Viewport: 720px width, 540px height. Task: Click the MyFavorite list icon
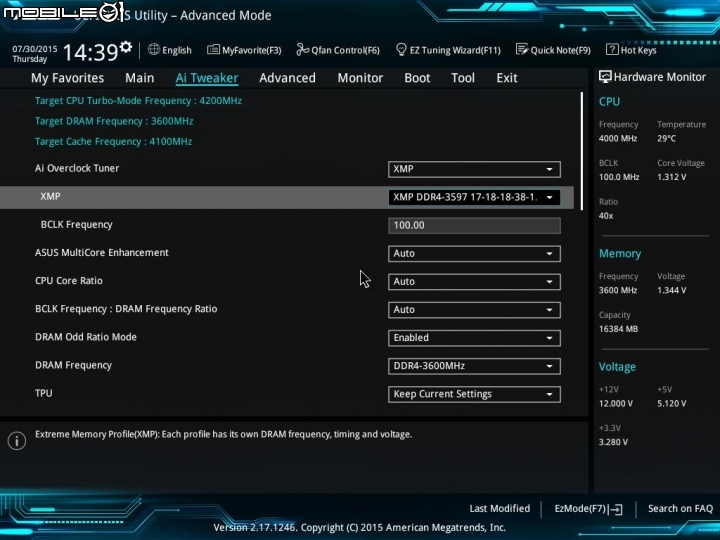[x=213, y=50]
